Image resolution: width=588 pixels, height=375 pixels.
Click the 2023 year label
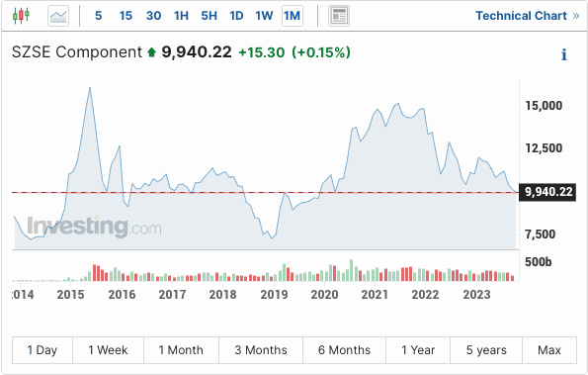click(x=476, y=295)
